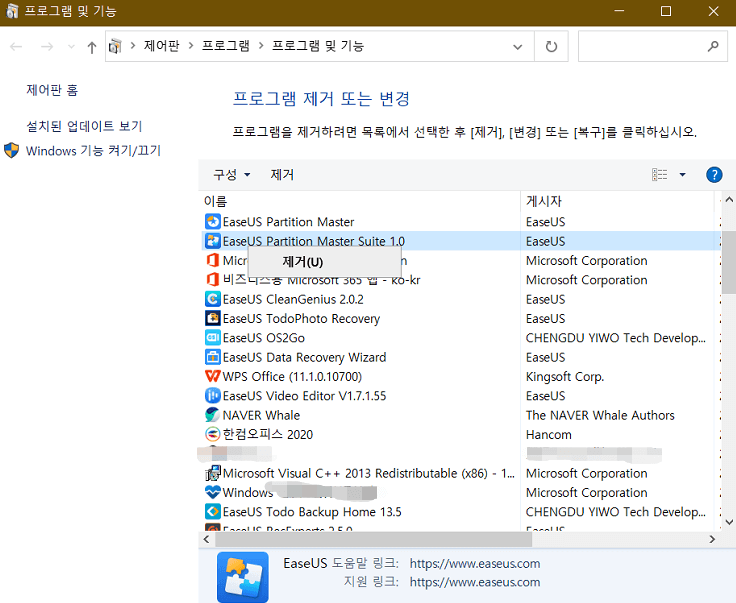Click the EaseUS Partition Master Suite 1.0 icon
This screenshot has width=736, height=603.
[x=213, y=241]
